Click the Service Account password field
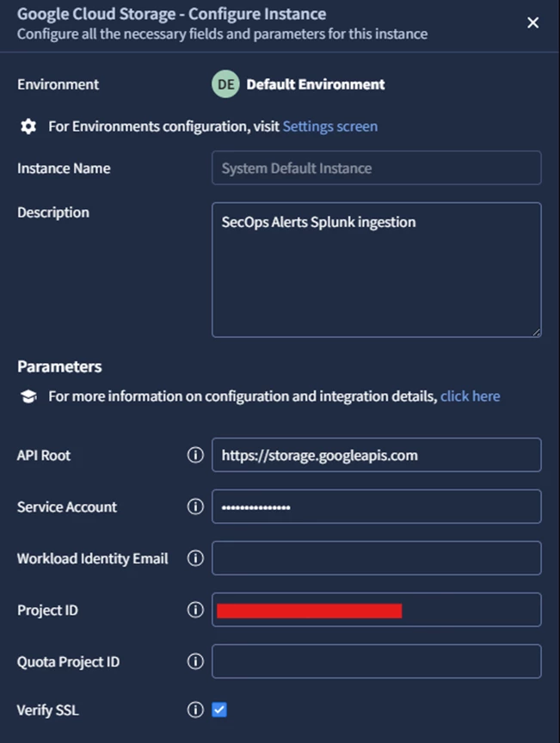 [377, 507]
